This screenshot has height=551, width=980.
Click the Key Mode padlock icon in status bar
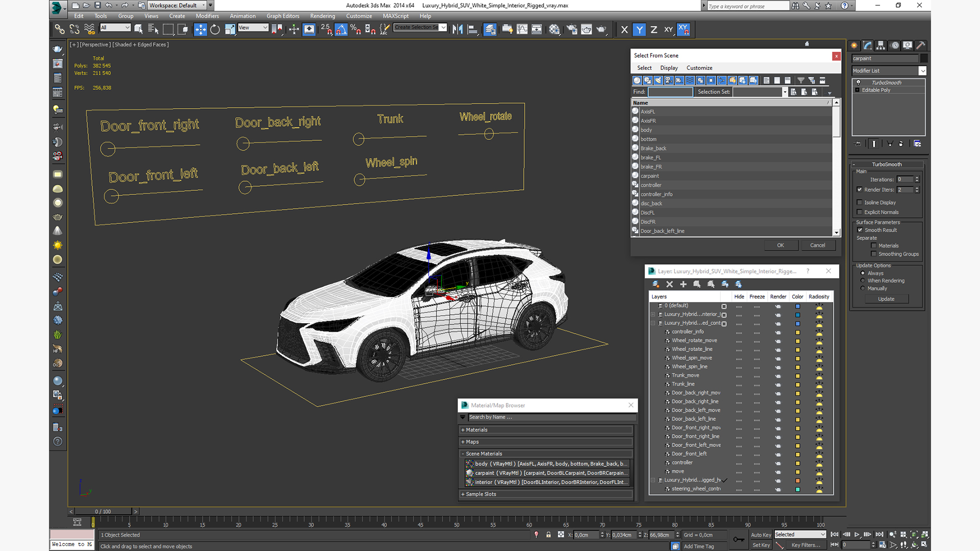click(x=549, y=535)
